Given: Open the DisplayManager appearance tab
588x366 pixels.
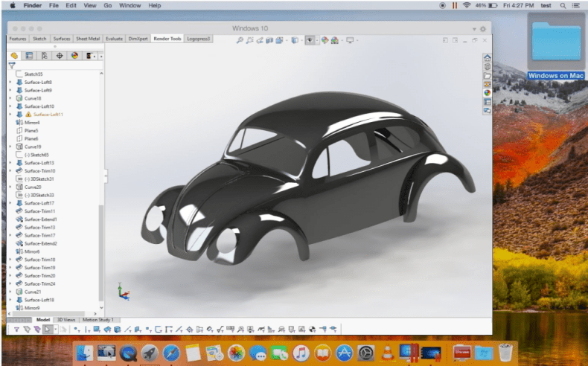Looking at the screenshot, I should point(74,55).
